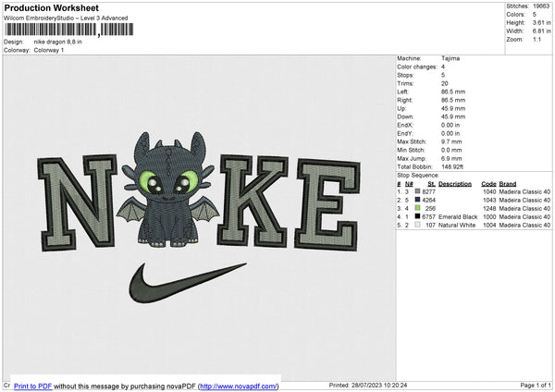Click the embroidered letter E
The width and height of the screenshot is (555, 392).
pyautogui.click(x=327, y=205)
